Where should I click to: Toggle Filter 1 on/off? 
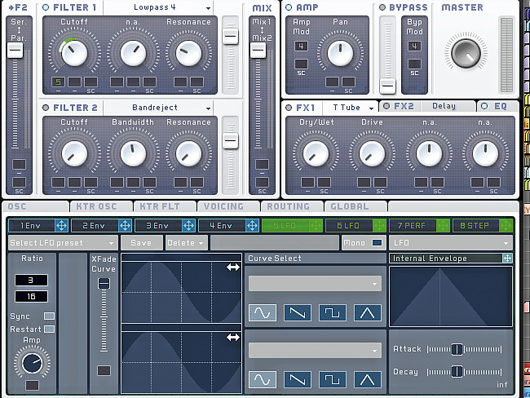(x=46, y=7)
